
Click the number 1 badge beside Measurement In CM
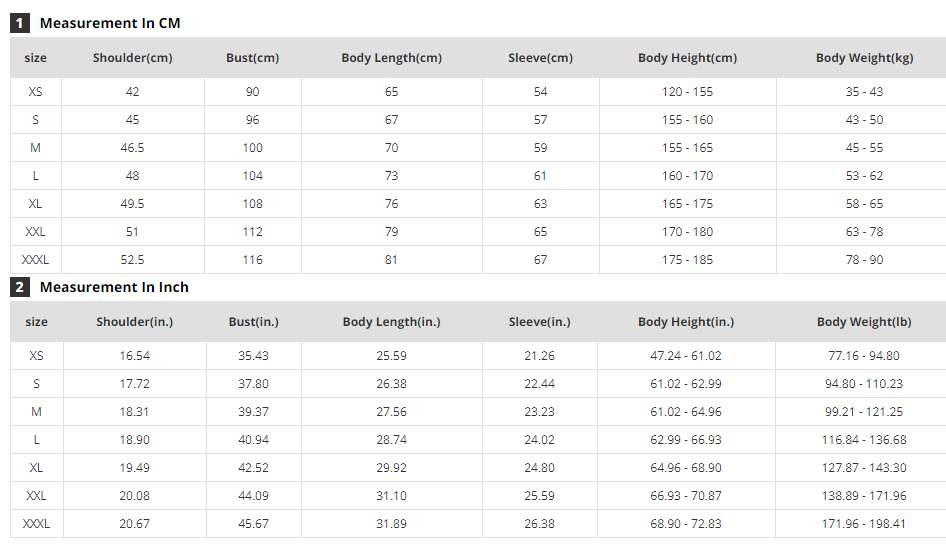[x=20, y=23]
